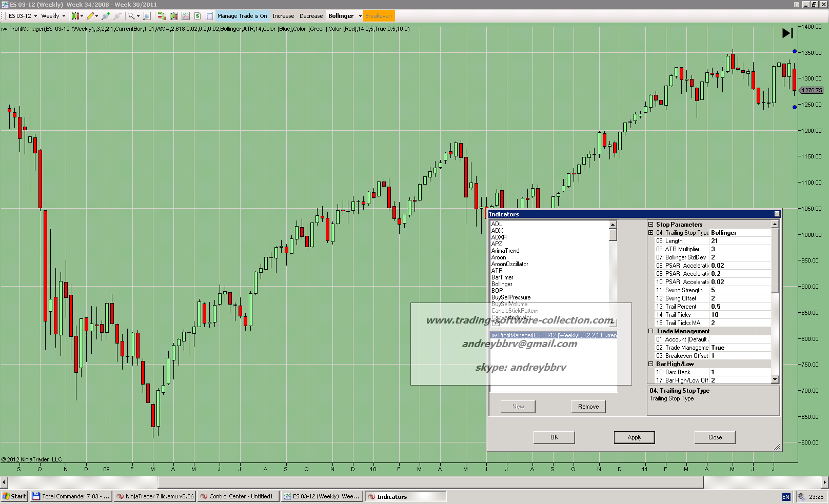Screen dimensions: 829x504
Task: Select ATR in the indicator list
Action: pos(497,271)
